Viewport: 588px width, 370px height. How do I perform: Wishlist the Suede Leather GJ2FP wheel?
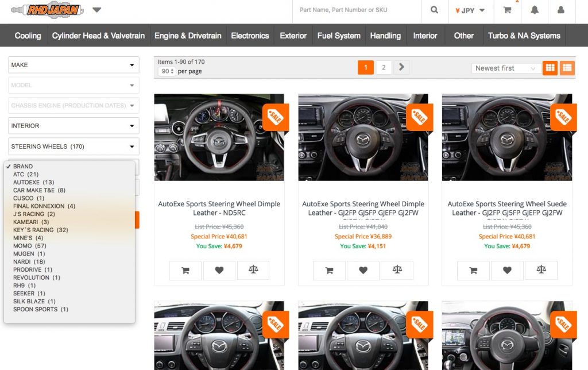coord(507,270)
